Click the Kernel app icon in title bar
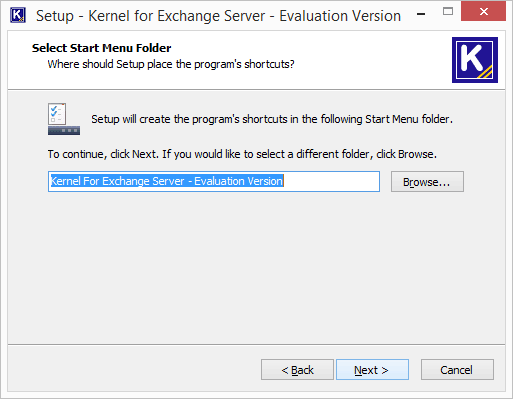This screenshot has width=513, height=399. click(x=18, y=15)
